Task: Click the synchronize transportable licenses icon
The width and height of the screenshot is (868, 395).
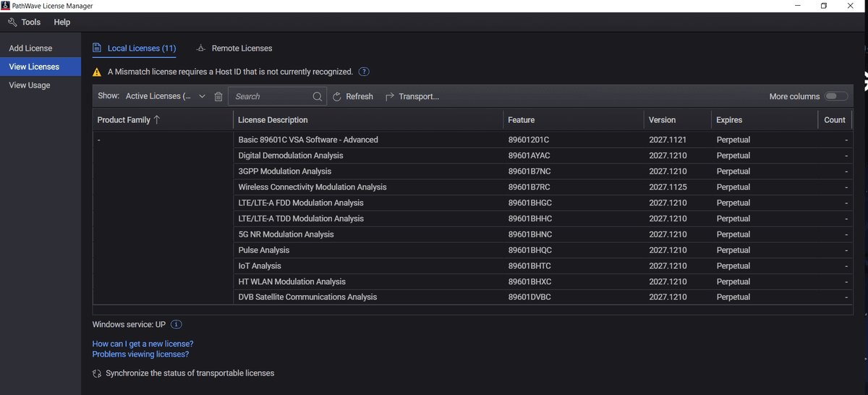Action: pyautogui.click(x=97, y=373)
